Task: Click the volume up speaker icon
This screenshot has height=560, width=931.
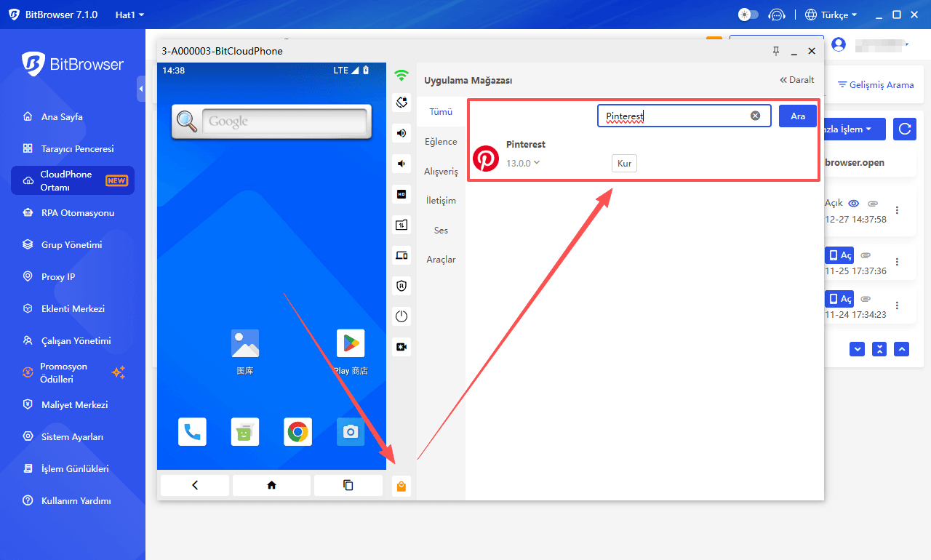Action: (x=401, y=132)
